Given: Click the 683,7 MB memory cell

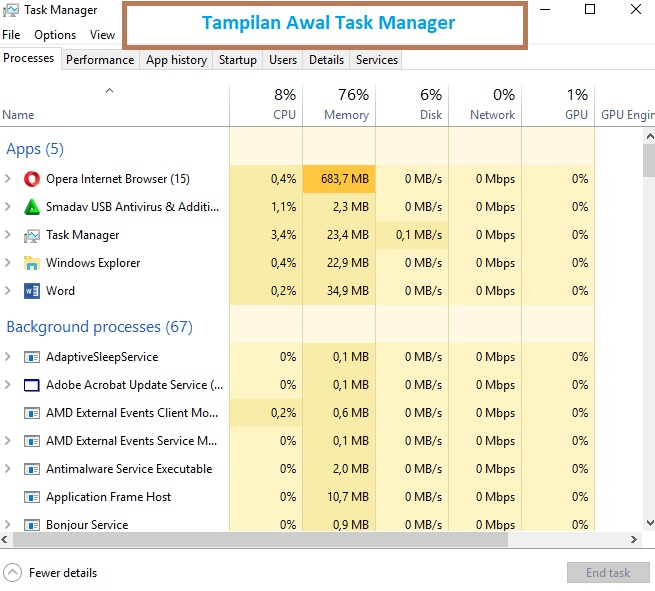Looking at the screenshot, I should [339, 179].
